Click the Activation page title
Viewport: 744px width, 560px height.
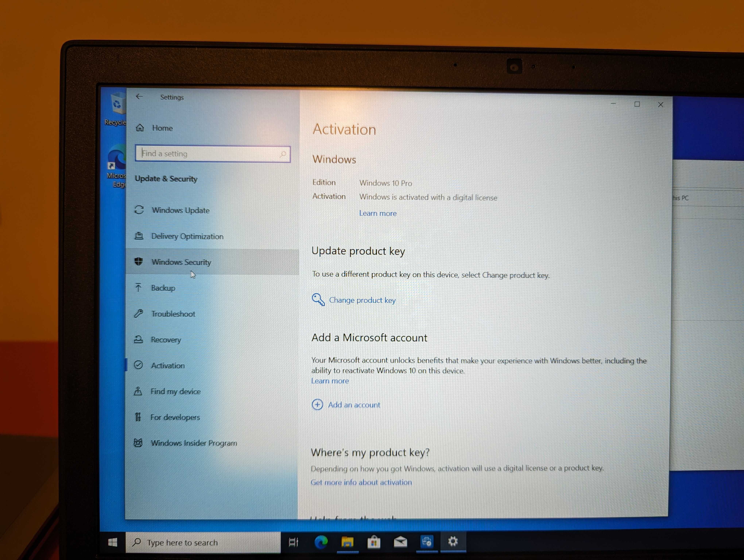click(344, 129)
